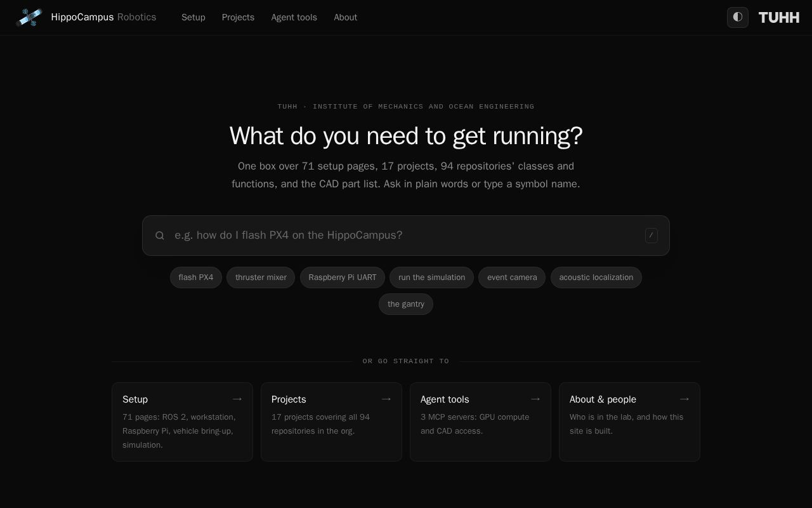Click "3 MCP servers: GPU compute" description
812x508 pixels.
tap(475, 417)
